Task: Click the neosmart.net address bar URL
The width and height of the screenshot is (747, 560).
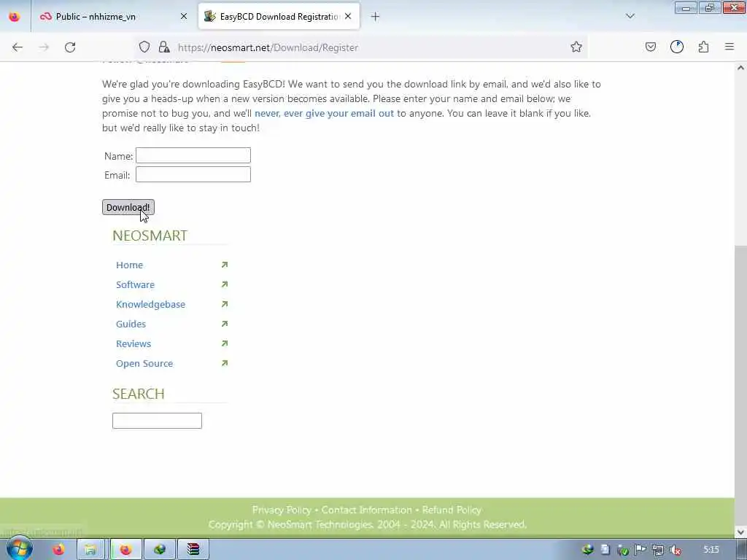Action: pyautogui.click(x=268, y=47)
